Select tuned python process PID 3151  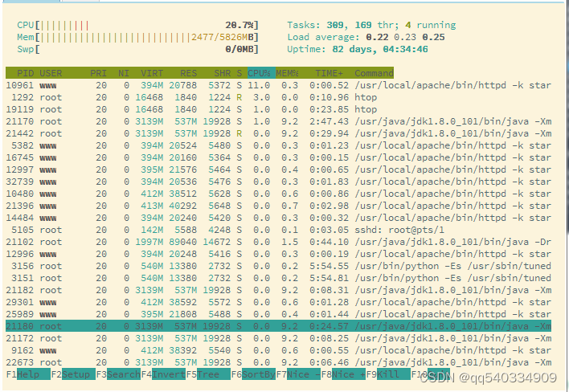[x=278, y=278]
